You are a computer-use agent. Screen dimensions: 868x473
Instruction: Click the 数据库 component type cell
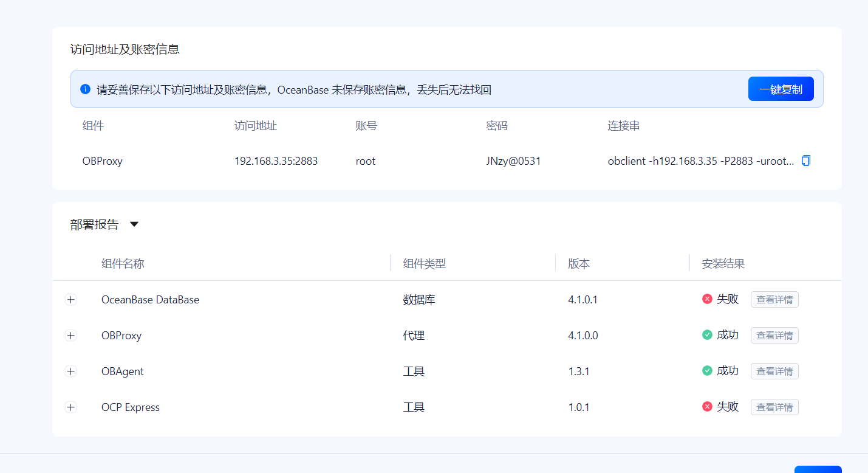click(x=419, y=300)
